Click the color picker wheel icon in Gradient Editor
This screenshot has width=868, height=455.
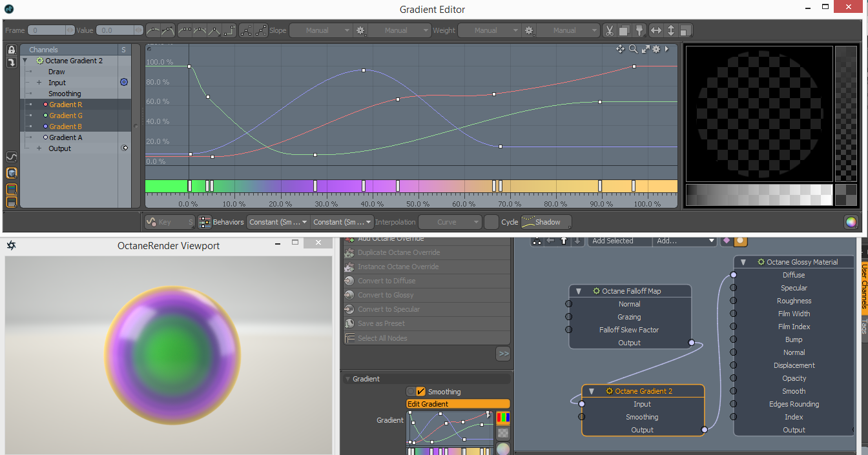[x=851, y=222]
